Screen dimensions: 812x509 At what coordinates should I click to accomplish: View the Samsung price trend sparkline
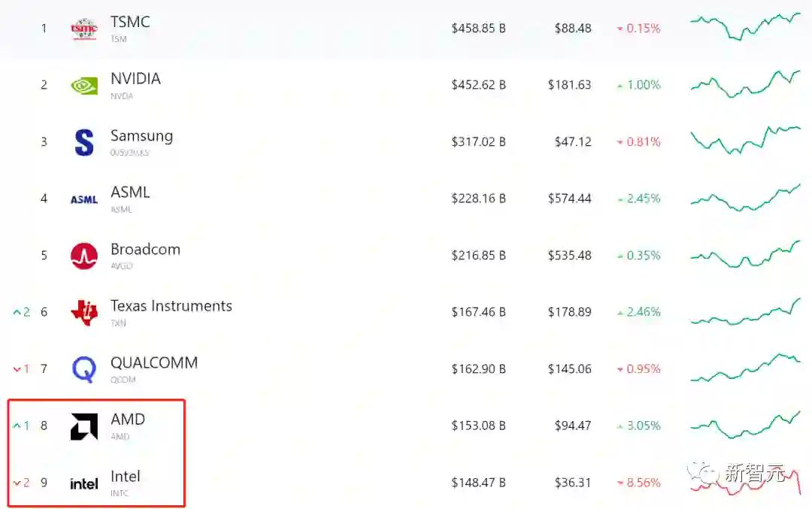click(x=745, y=141)
